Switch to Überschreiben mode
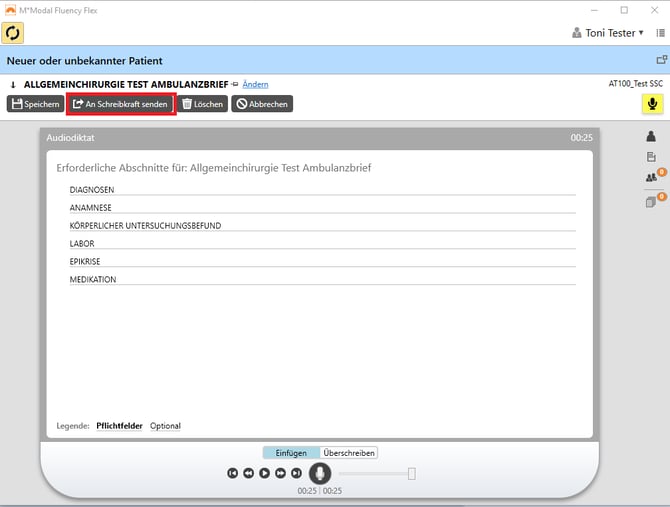Image resolution: width=670 pixels, height=507 pixels. [x=349, y=453]
